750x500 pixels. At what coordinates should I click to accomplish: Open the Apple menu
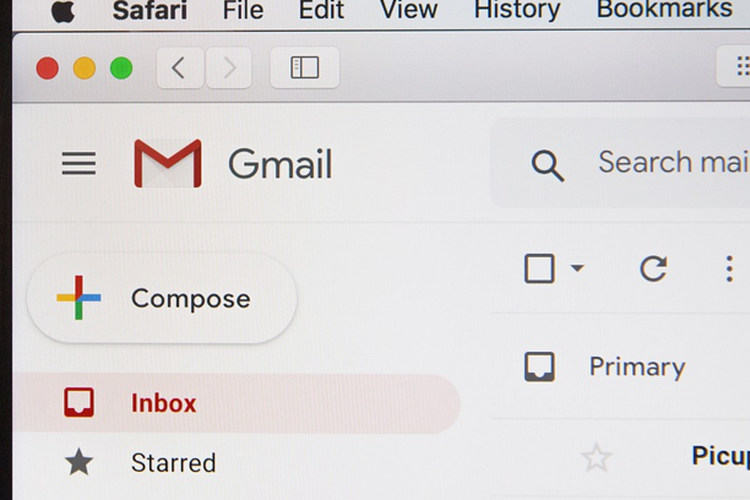(x=63, y=11)
